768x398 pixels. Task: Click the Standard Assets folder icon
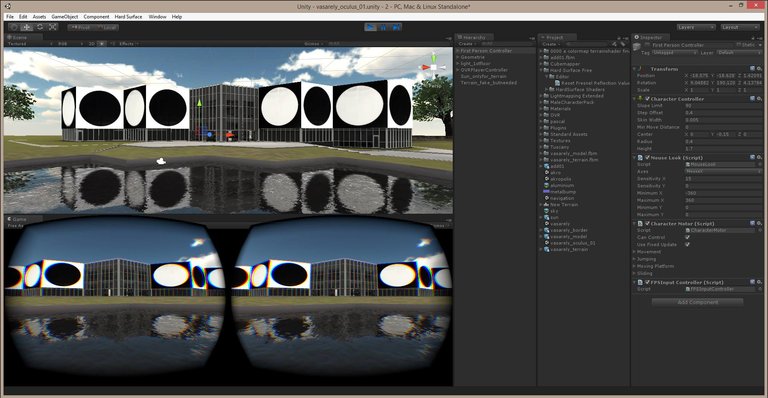[547, 134]
